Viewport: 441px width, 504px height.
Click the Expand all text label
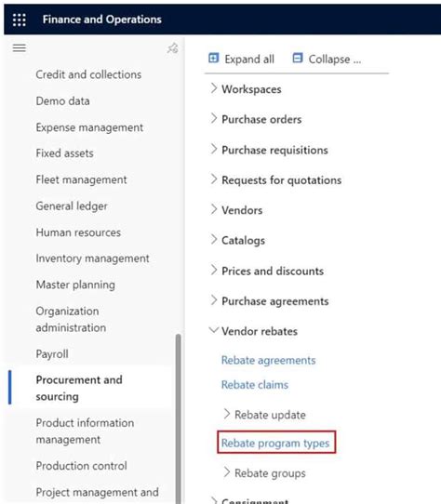(249, 60)
